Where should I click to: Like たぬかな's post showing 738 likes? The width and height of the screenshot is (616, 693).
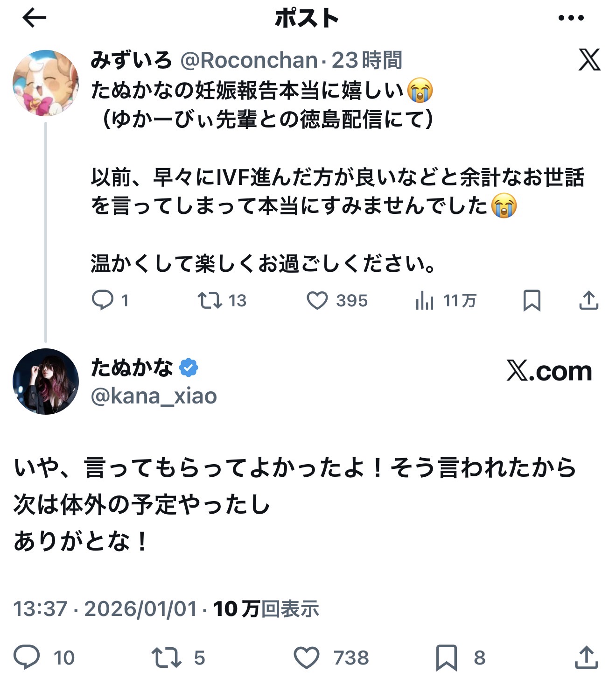point(307,657)
